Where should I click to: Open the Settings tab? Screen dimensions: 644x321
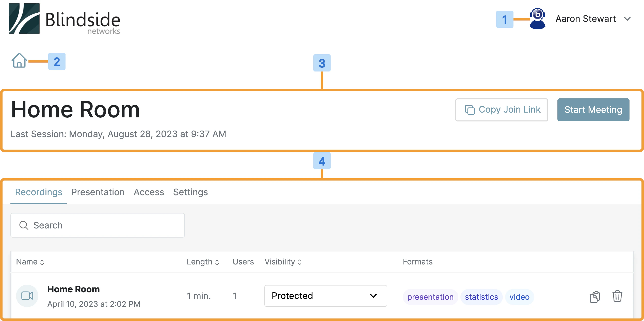(x=190, y=192)
